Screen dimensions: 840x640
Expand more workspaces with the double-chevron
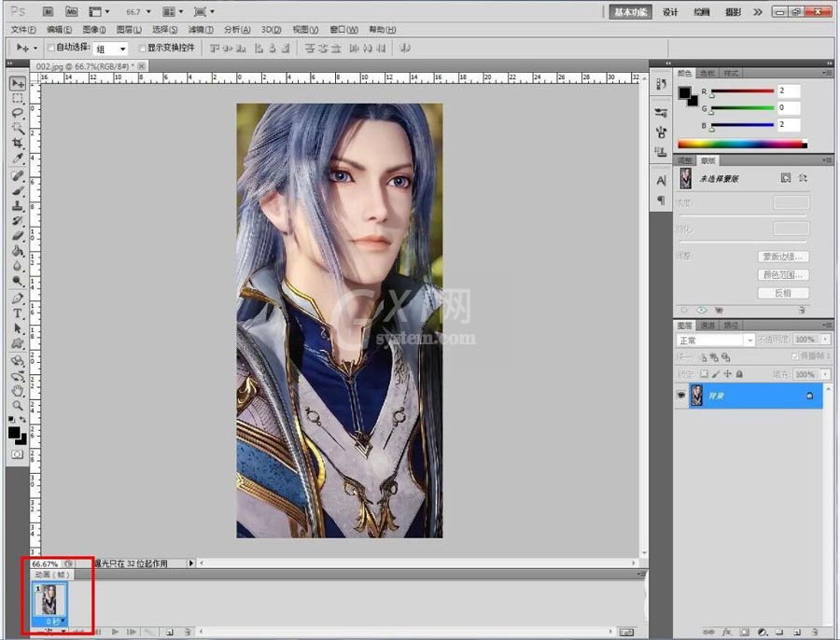coord(758,12)
